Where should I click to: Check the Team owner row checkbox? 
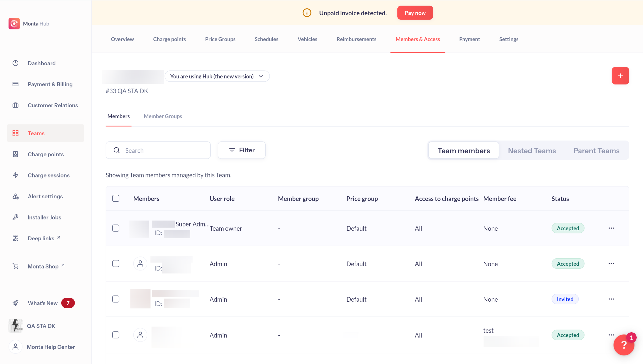click(x=116, y=228)
